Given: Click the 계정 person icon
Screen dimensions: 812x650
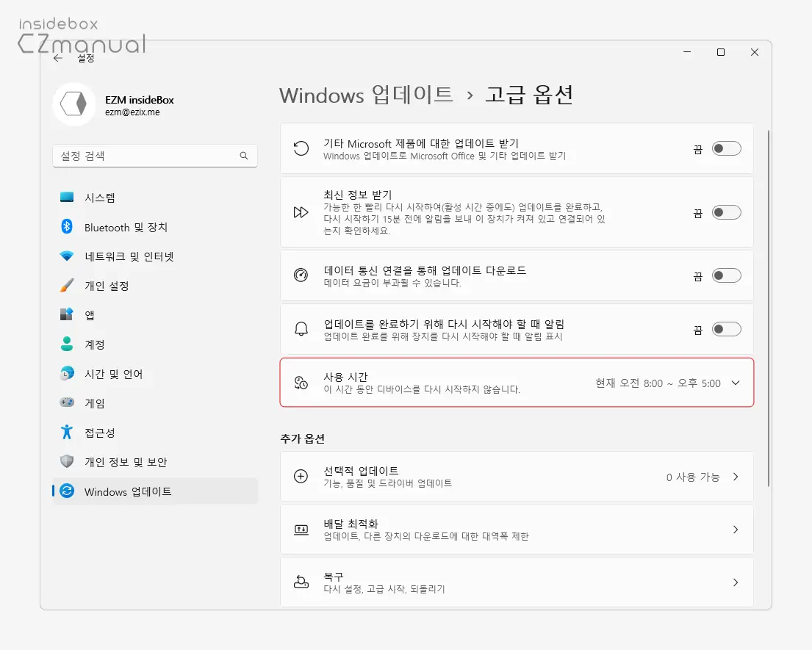Looking at the screenshot, I should (x=67, y=344).
